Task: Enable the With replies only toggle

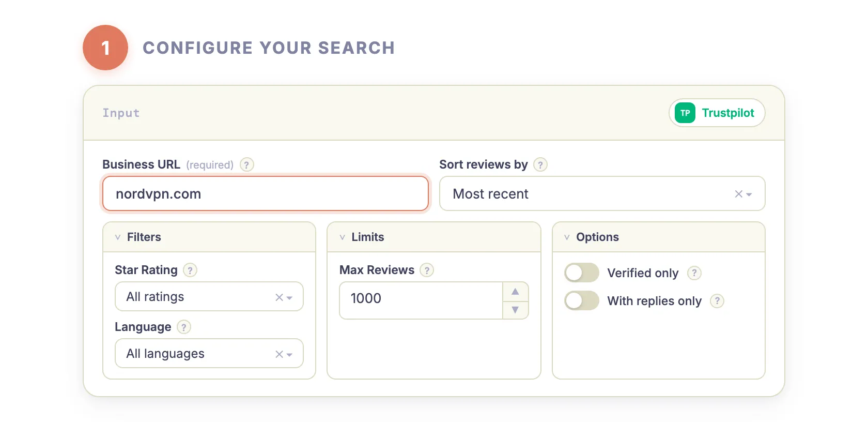Action: tap(581, 300)
